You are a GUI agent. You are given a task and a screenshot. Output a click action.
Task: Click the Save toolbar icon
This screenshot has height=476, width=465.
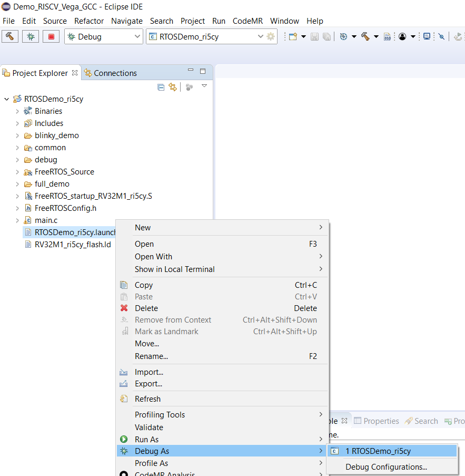coord(314,37)
